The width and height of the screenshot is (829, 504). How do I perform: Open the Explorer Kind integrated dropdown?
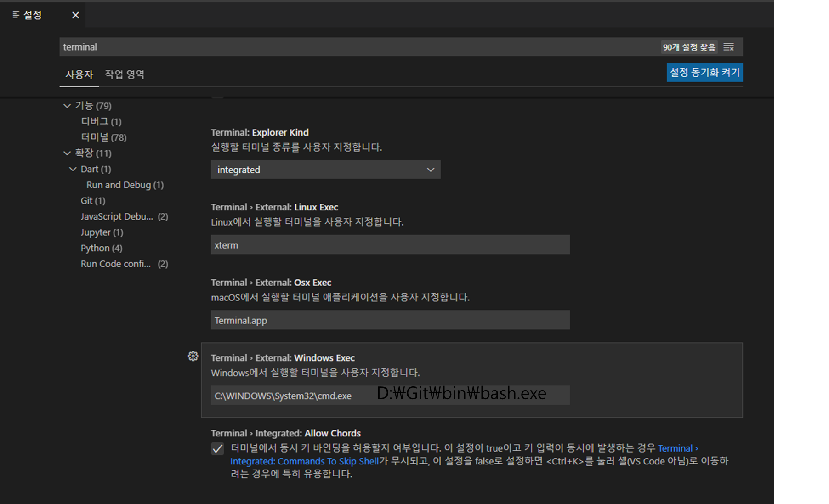[x=325, y=170]
